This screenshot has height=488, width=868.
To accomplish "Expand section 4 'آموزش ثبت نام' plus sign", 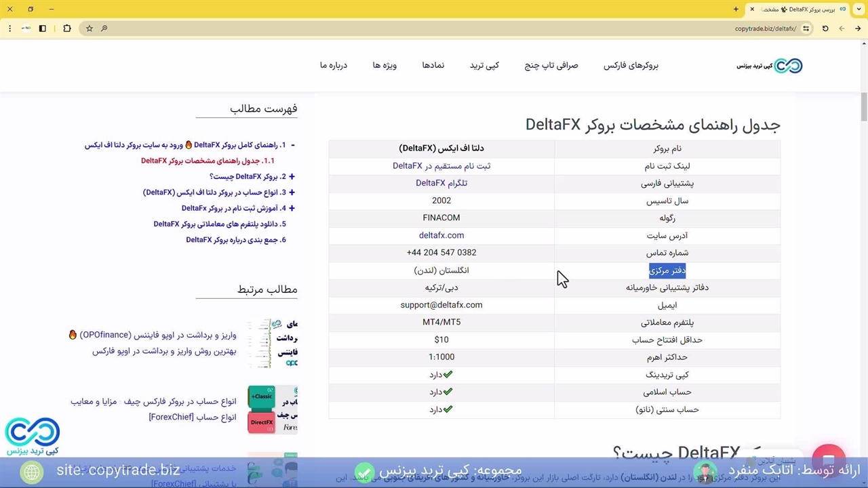I will click(292, 209).
